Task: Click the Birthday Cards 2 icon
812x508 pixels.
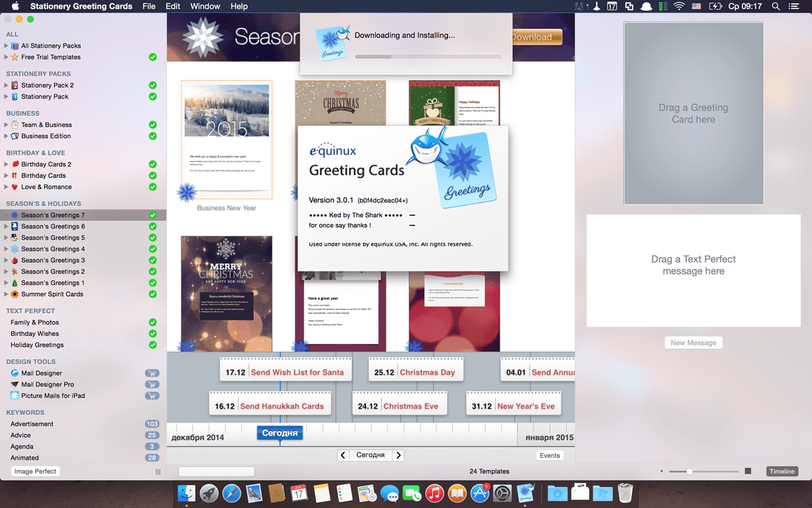Action: click(x=15, y=164)
